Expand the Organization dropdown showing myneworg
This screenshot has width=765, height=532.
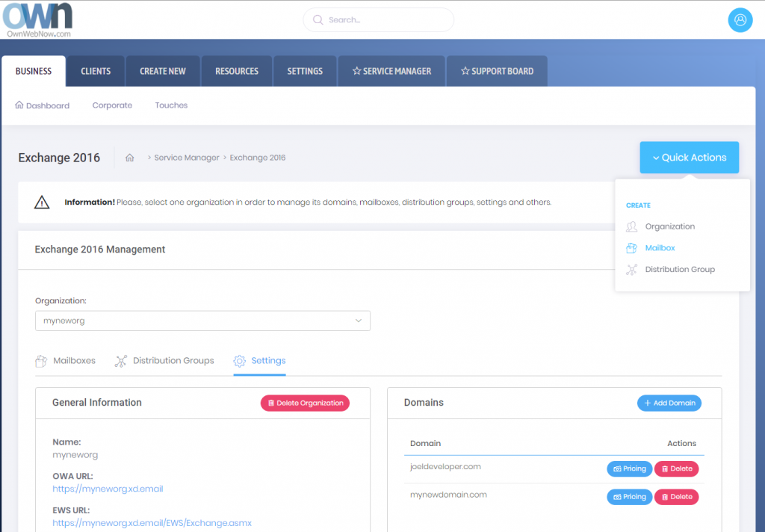tap(202, 321)
